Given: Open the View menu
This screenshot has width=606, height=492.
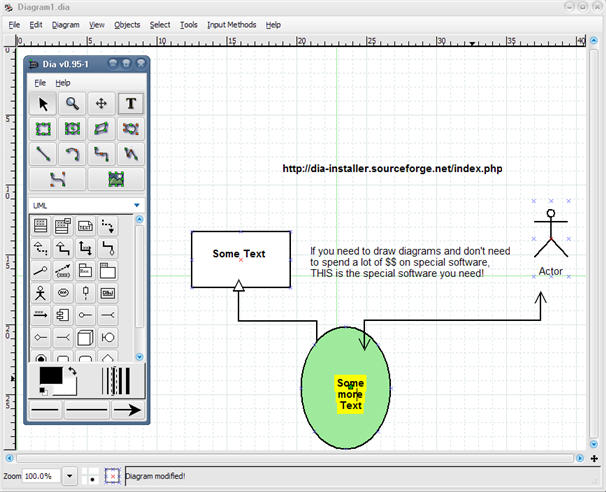Looking at the screenshot, I should pos(97,25).
